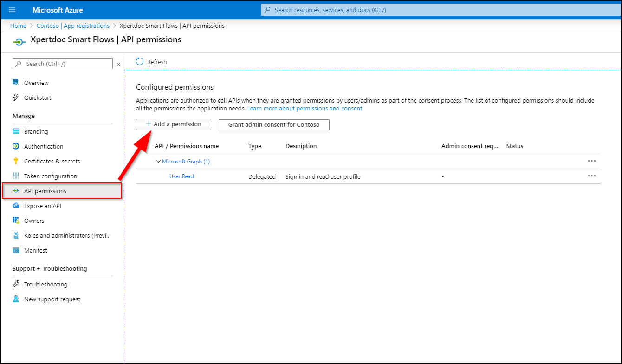Click the Owners icon in sidebar

coord(15,221)
